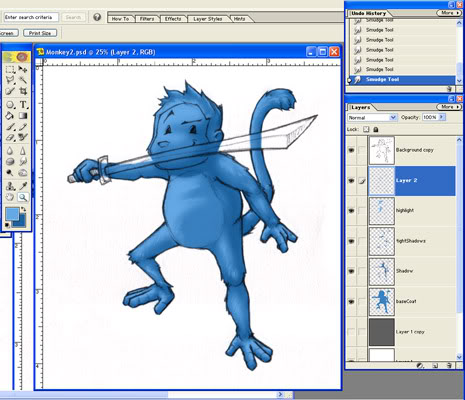The height and width of the screenshot is (400, 465).
Task: Open the Undo History palette More menu
Action: point(449,13)
